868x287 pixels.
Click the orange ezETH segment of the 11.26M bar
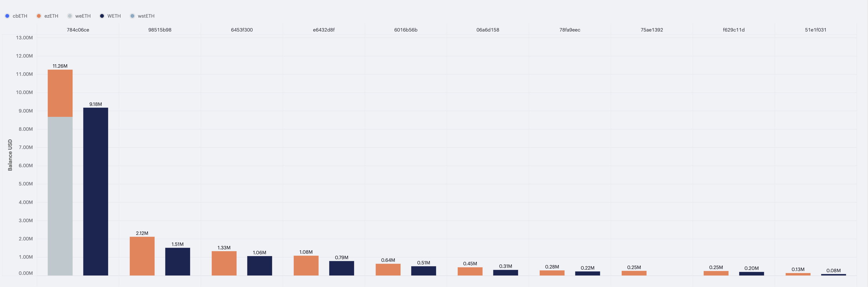point(60,93)
